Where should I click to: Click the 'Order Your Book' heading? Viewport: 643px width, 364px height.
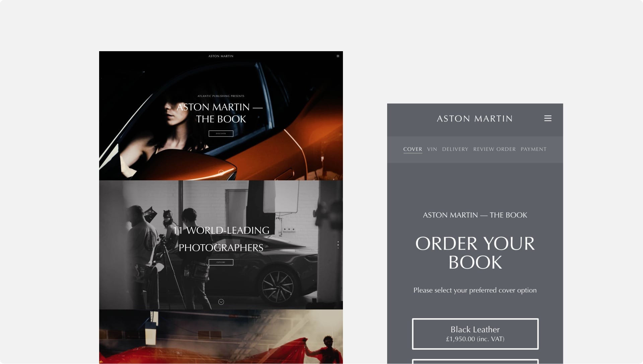[x=475, y=253]
